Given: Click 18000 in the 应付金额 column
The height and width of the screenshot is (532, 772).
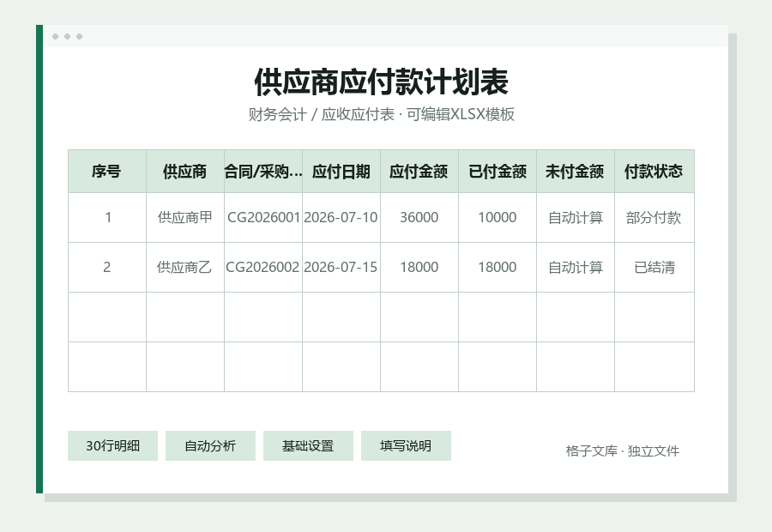Looking at the screenshot, I should click(x=419, y=268).
